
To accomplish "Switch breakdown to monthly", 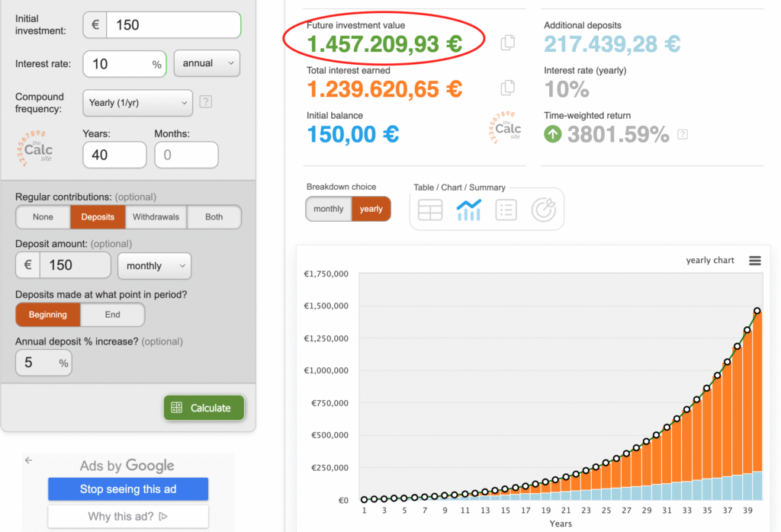I will (329, 209).
